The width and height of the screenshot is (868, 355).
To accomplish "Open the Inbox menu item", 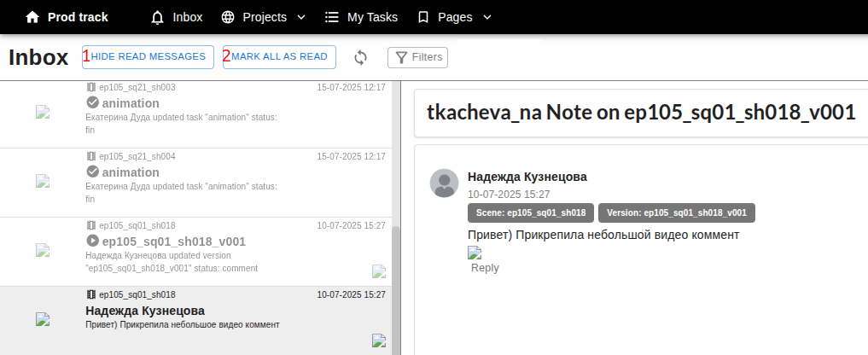I will (188, 17).
